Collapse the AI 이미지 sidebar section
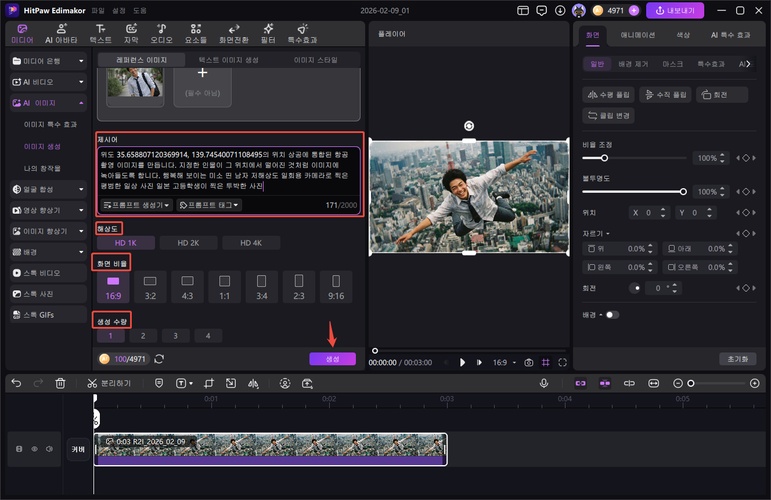The width and height of the screenshot is (771, 500). point(48,103)
